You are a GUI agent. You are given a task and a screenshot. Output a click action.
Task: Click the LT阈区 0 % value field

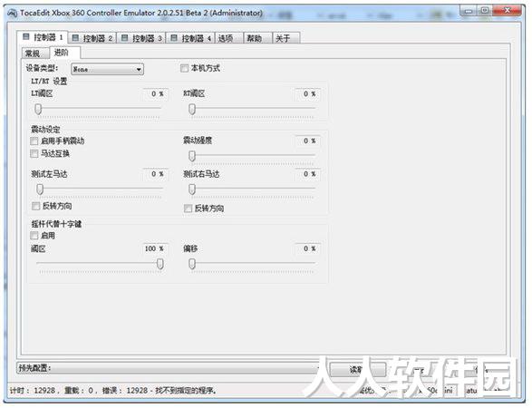click(x=155, y=93)
